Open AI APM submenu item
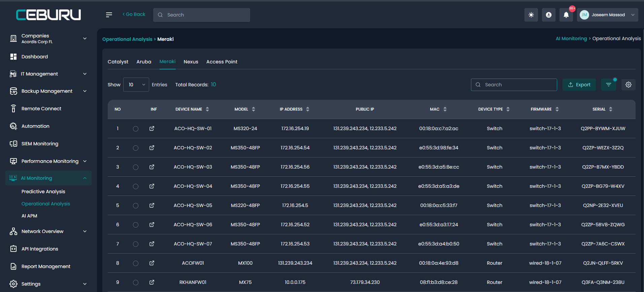This screenshot has width=644, height=292. coord(29,216)
